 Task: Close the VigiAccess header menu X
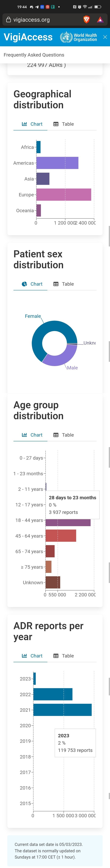tap(105, 37)
